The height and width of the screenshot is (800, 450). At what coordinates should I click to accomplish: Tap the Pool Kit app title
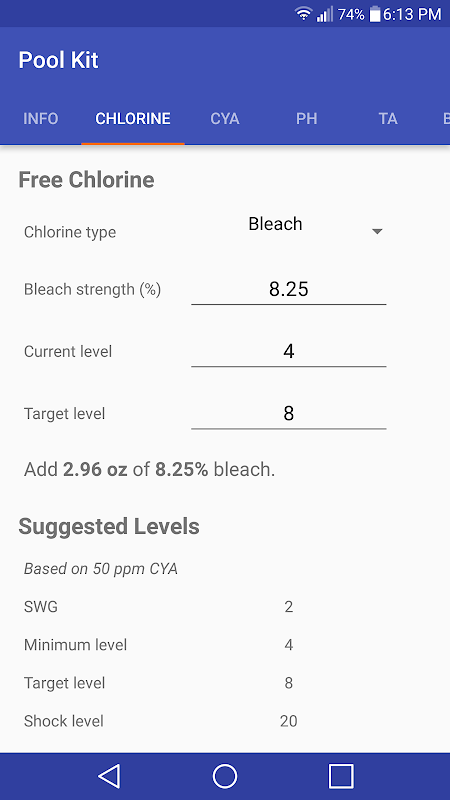(59, 60)
